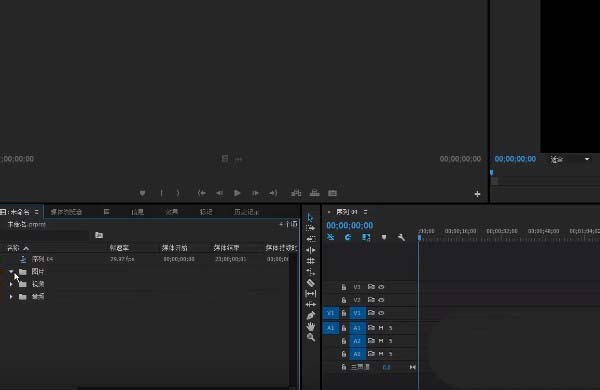Viewport: 600px width, 390px height.
Task: Solo track A3 with S button
Action: click(x=390, y=354)
